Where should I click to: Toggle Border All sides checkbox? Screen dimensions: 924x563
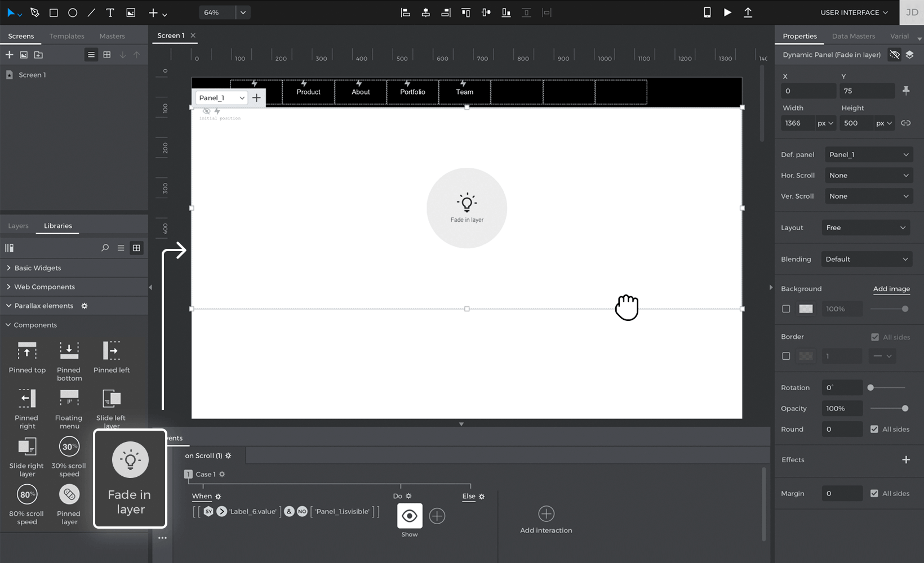click(x=874, y=337)
